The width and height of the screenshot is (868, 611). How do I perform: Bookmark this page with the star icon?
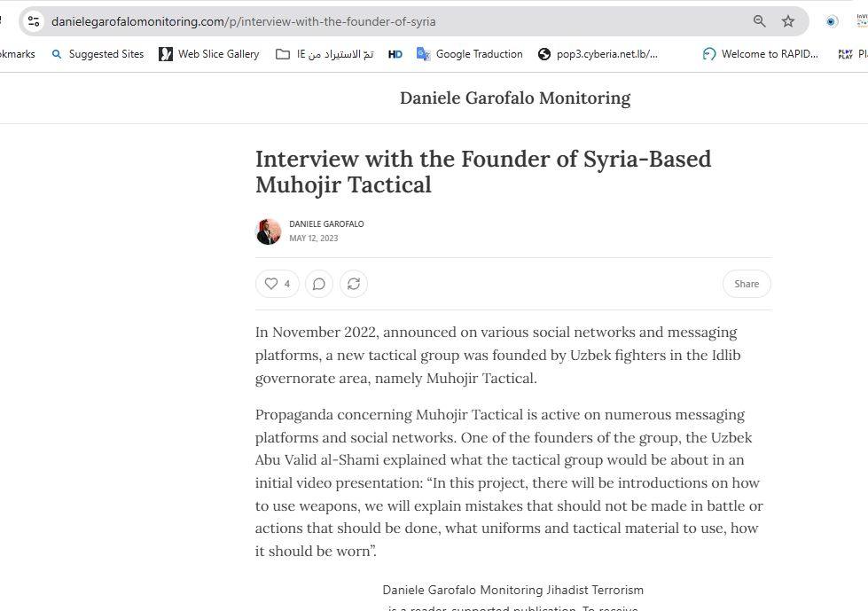[x=788, y=21]
